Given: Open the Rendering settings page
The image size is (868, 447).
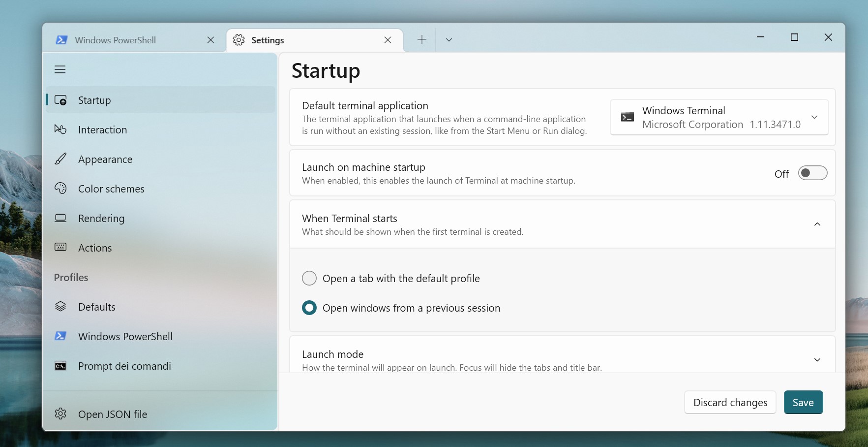Looking at the screenshot, I should click(x=160, y=218).
